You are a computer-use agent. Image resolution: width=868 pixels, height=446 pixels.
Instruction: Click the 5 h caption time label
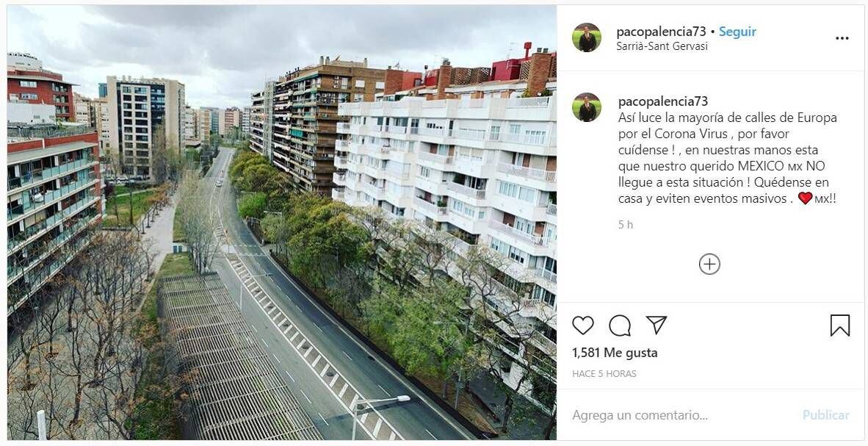pos(626,224)
